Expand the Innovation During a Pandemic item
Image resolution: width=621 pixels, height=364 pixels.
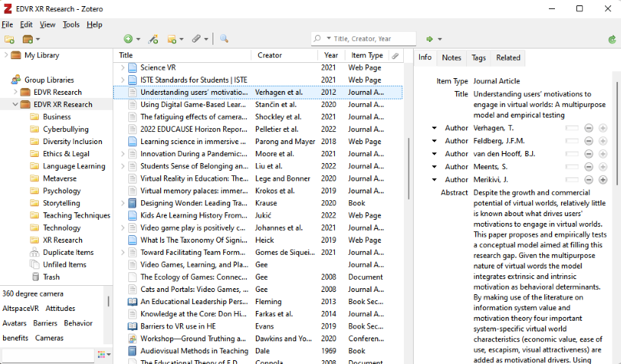tap(123, 154)
